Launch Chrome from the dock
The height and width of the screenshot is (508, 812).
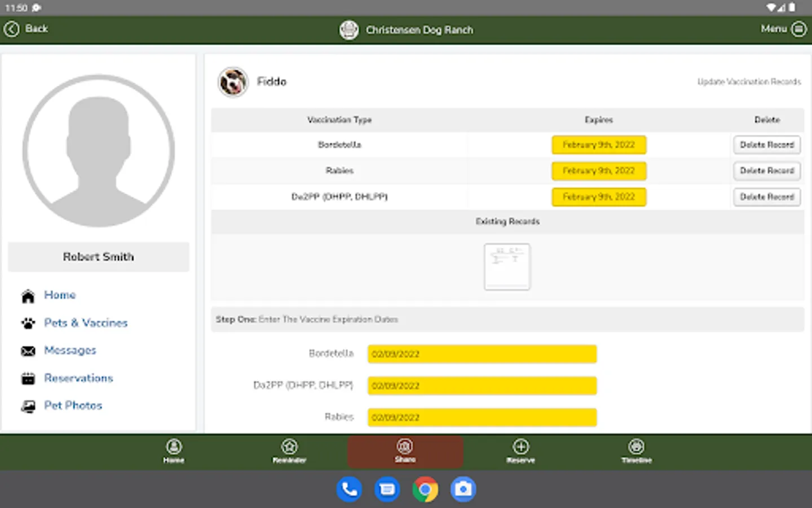click(425, 489)
